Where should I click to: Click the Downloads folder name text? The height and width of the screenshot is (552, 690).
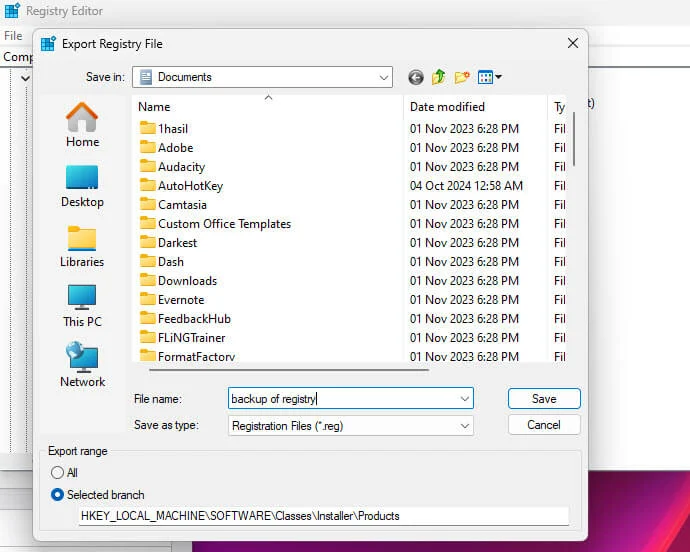[187, 280]
